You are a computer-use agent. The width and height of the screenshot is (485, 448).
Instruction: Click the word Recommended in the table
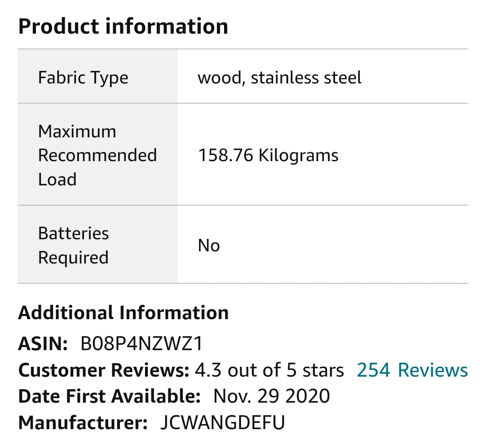click(97, 155)
